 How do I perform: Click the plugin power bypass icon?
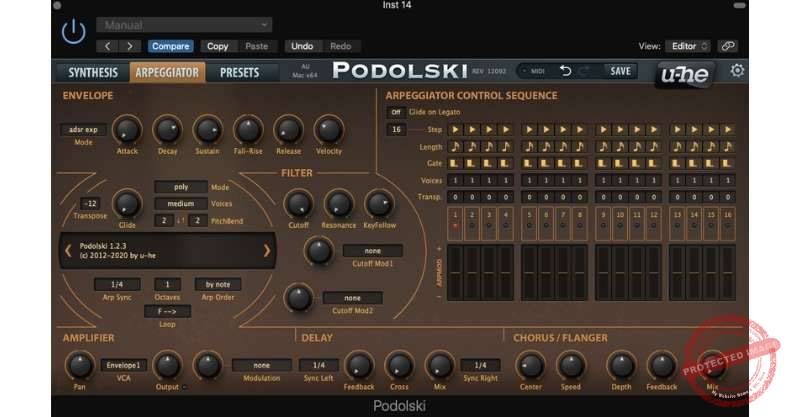(74, 32)
